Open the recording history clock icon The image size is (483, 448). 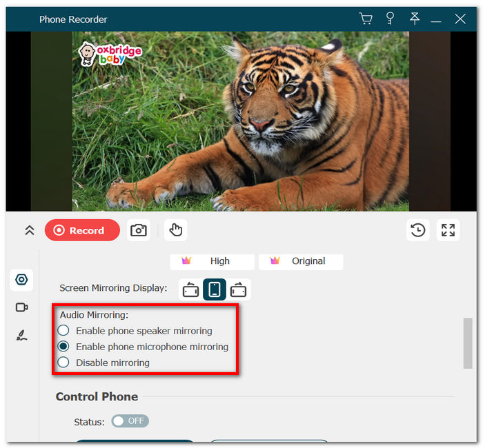pos(417,230)
